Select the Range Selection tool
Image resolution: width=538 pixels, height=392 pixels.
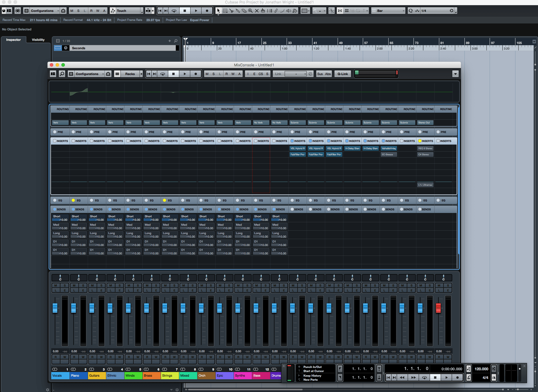(x=225, y=11)
